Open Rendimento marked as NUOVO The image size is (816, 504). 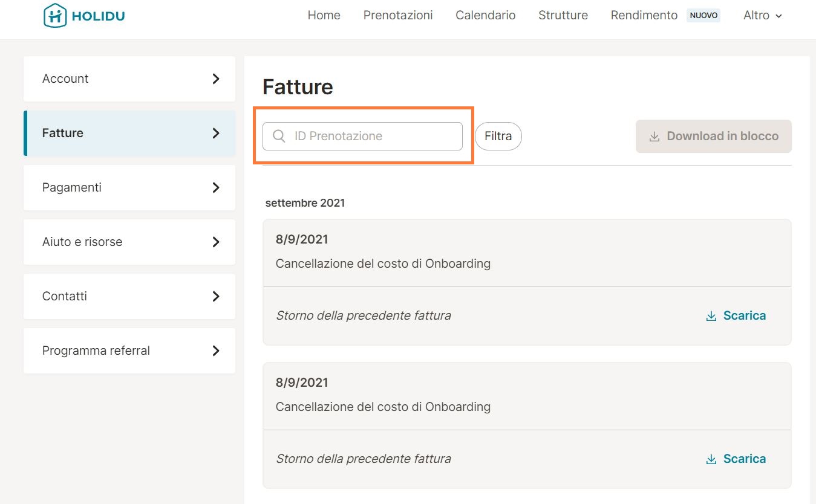[x=644, y=16]
